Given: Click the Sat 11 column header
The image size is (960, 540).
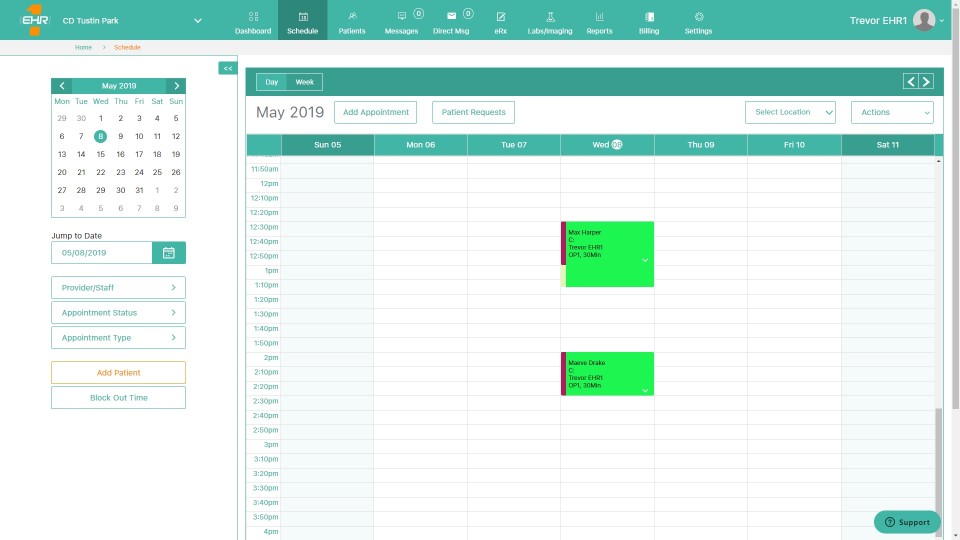Looking at the screenshot, I should click(x=888, y=145).
